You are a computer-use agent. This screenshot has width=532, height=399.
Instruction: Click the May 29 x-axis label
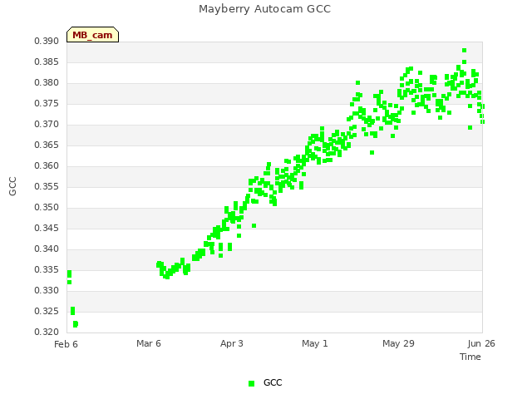coord(398,343)
